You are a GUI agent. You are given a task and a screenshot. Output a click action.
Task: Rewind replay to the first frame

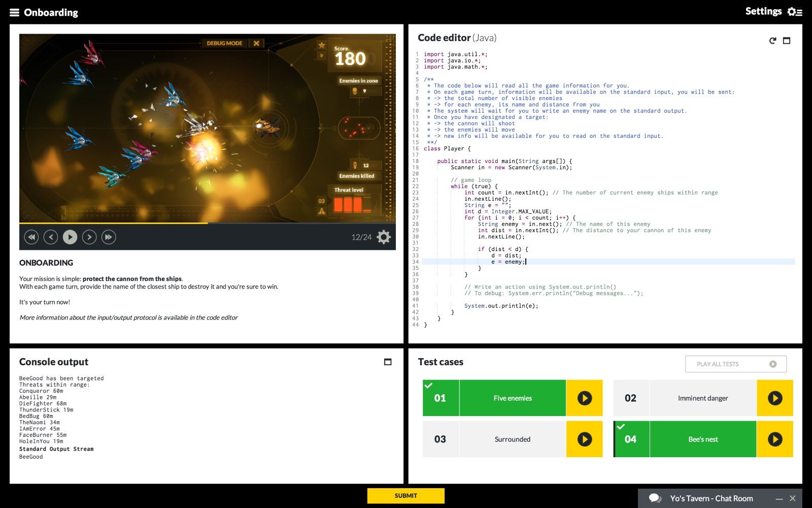click(31, 237)
